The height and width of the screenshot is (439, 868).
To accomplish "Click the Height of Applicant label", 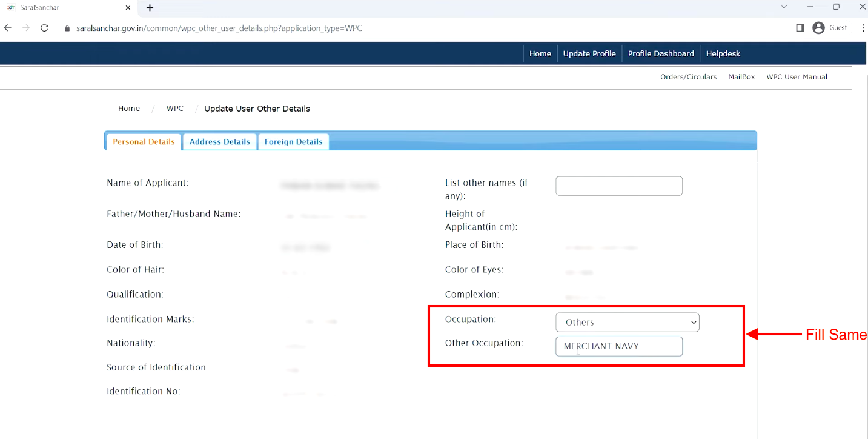I will click(482, 220).
